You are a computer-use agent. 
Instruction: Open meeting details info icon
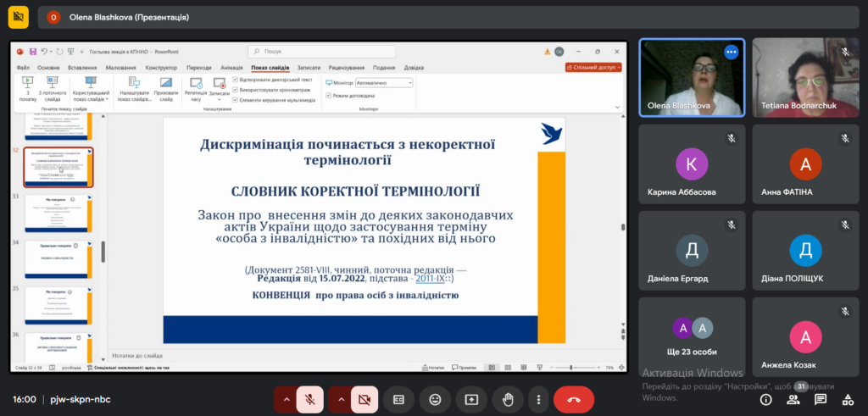click(x=765, y=399)
